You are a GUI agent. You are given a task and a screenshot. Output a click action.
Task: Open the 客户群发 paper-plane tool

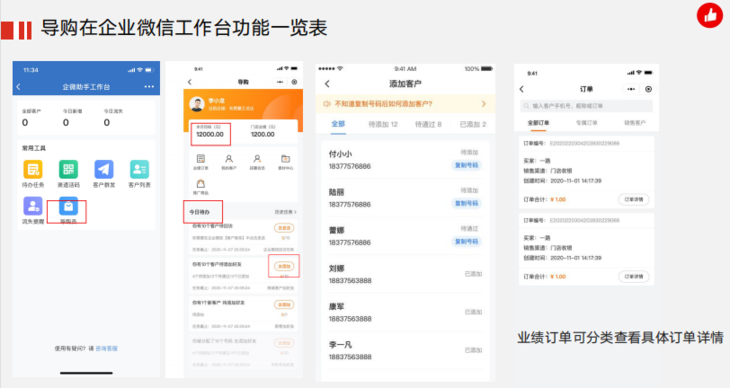pyautogui.click(x=104, y=169)
